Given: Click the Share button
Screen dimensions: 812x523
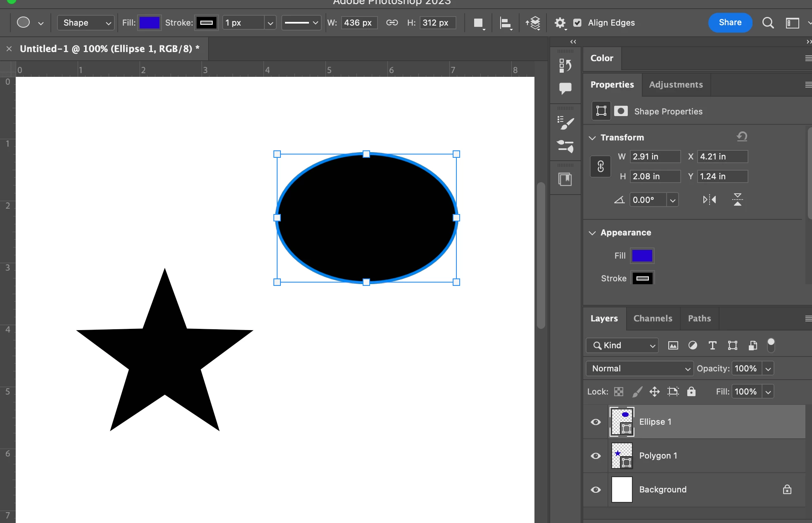Looking at the screenshot, I should (730, 23).
